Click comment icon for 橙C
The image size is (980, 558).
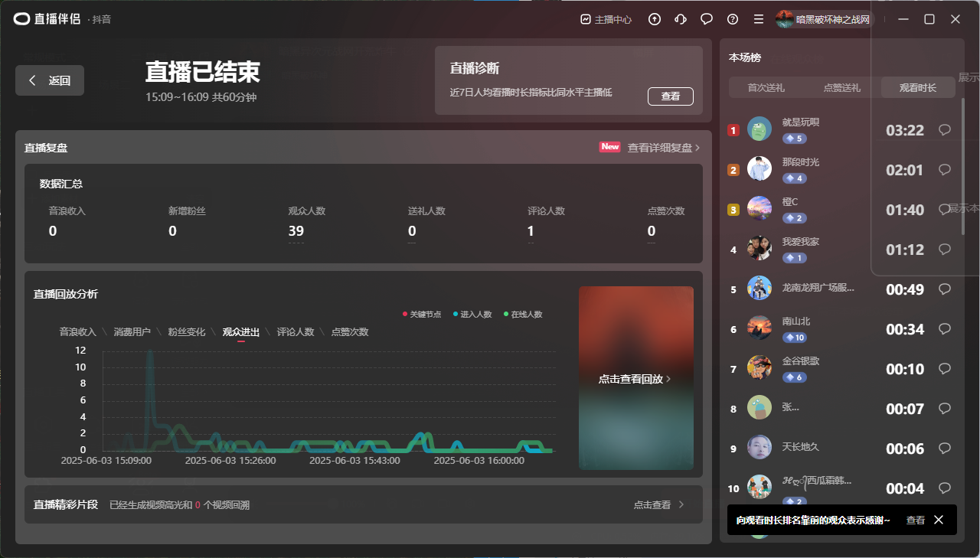945,210
